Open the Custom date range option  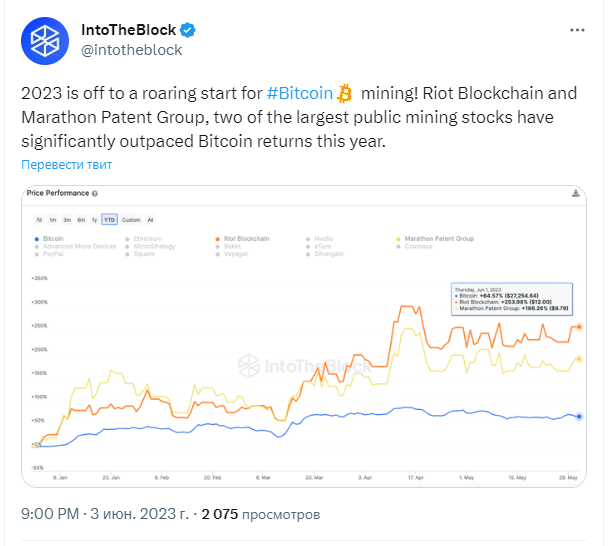[131, 220]
